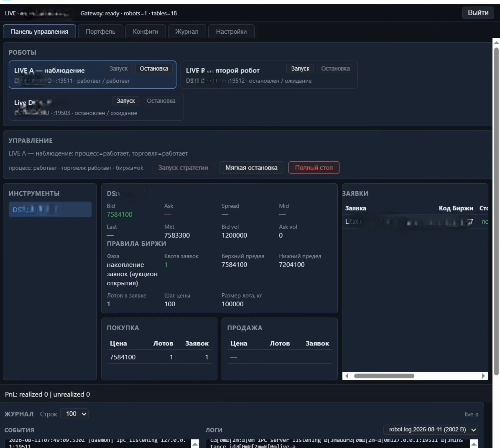Click the Фаза накопление заявок value
500x448 pixels.
point(132,274)
